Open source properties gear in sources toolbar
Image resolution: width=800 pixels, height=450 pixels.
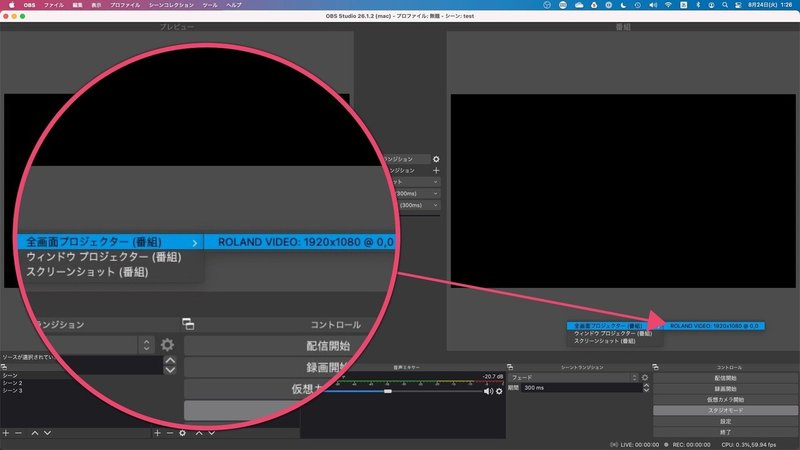(182, 433)
